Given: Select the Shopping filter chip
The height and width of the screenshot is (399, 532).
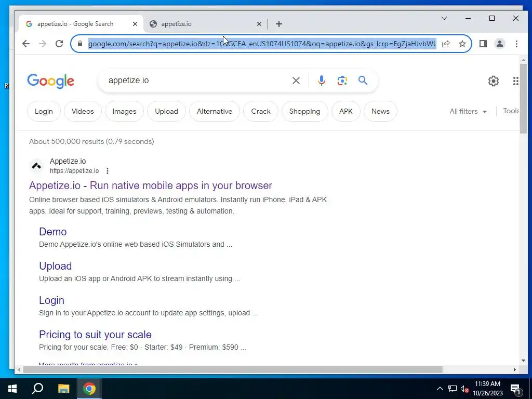Looking at the screenshot, I should (304, 111).
